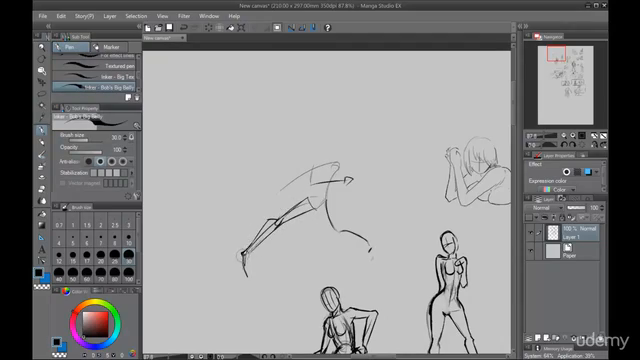640x360 pixels.
Task: Choose brush size 100 preset
Action: pos(129,275)
